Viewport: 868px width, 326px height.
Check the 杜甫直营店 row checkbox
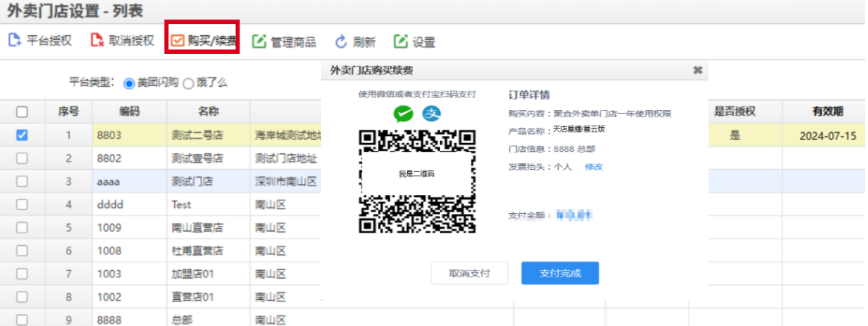click(x=22, y=250)
